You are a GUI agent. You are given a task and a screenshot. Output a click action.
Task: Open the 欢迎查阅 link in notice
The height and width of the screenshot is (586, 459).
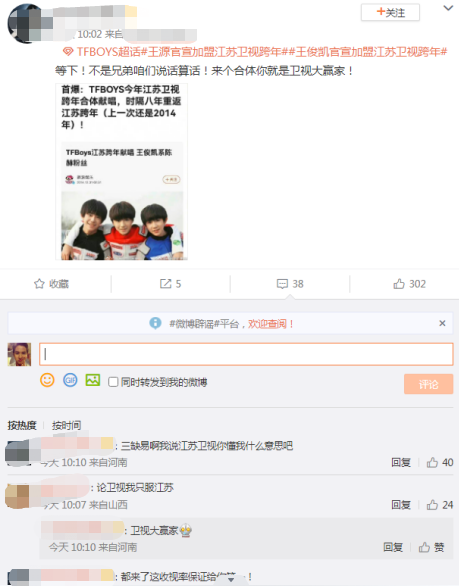(x=271, y=324)
